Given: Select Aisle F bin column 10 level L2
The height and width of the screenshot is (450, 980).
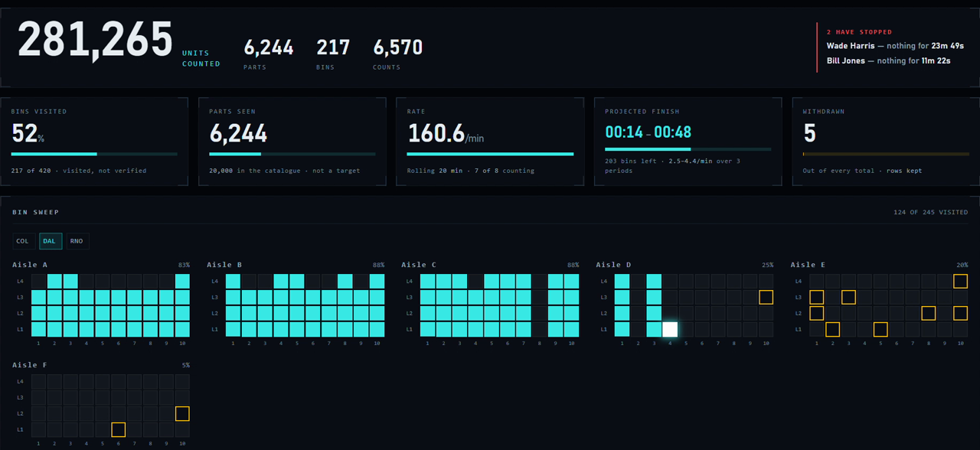Looking at the screenshot, I should [x=182, y=413].
